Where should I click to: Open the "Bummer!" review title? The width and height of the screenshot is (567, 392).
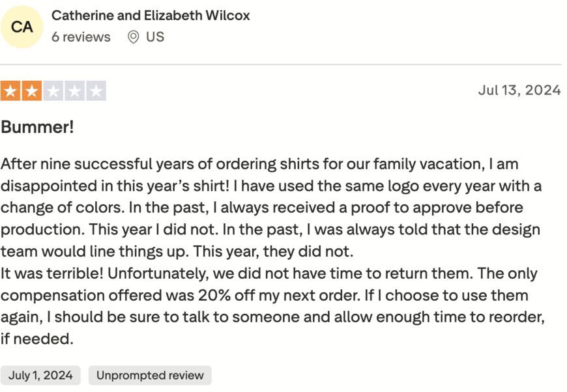(37, 127)
